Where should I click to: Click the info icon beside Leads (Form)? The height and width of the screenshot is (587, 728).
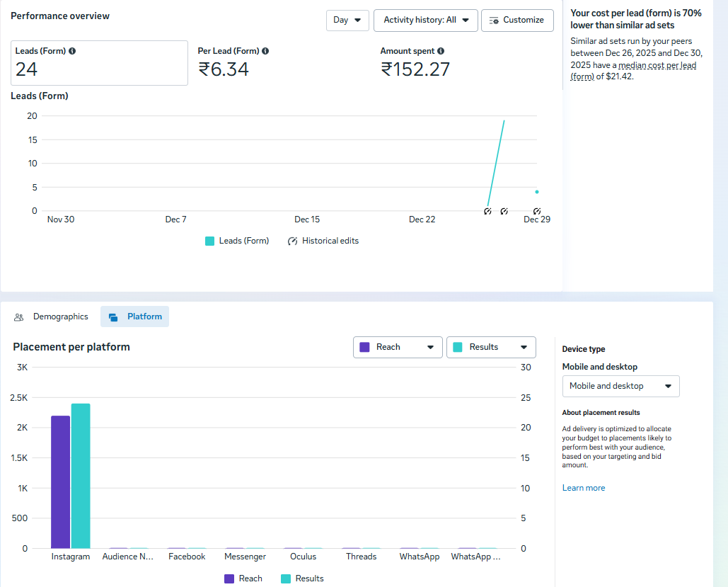pos(72,51)
